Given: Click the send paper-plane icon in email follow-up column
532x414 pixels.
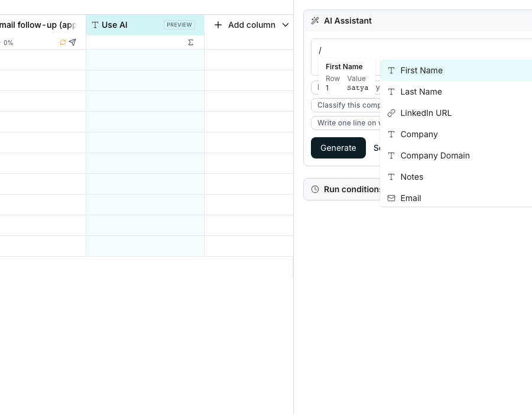Looking at the screenshot, I should (x=73, y=42).
